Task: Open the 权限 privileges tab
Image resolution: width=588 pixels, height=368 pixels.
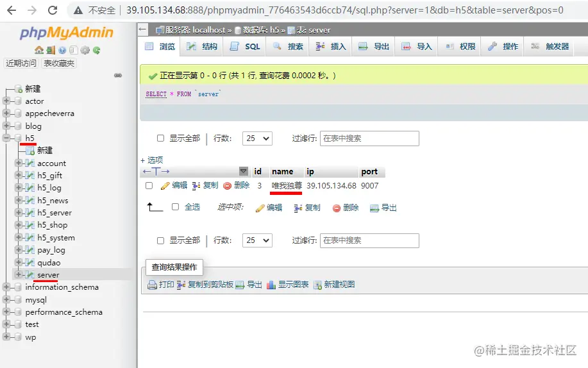Action: tap(459, 47)
